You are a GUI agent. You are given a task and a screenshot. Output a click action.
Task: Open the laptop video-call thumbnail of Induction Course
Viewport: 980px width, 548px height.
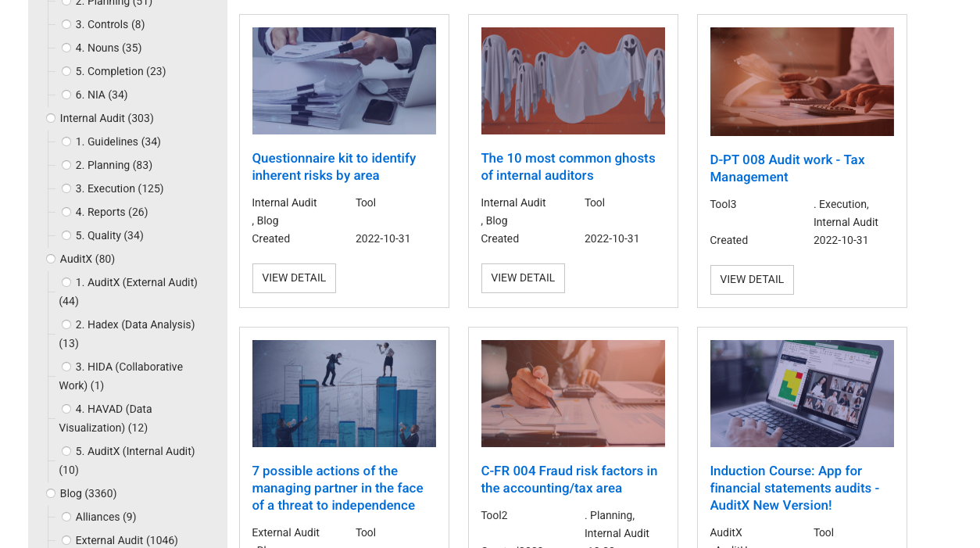[802, 393]
